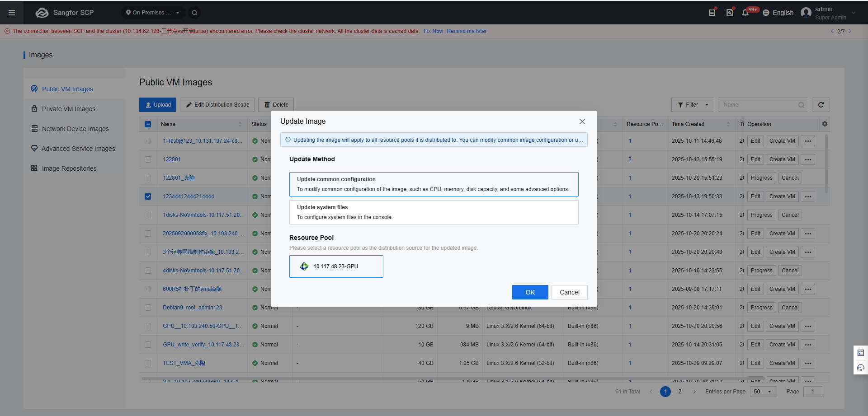
Task: Open more actions for 122801 row
Action: pos(808,159)
